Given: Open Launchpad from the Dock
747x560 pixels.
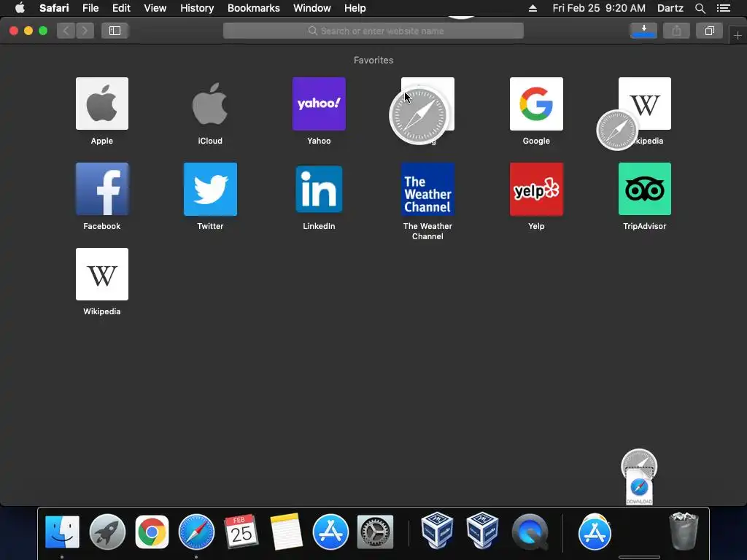Looking at the screenshot, I should click(x=107, y=532).
